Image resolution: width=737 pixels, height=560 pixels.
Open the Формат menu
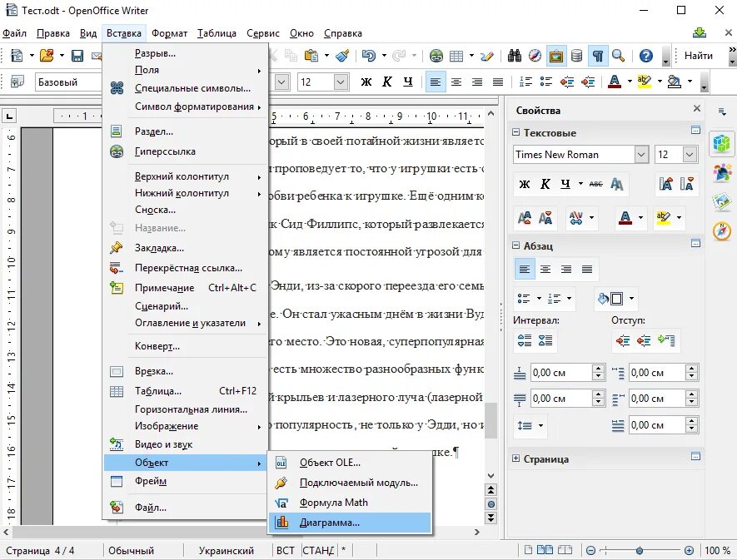click(169, 33)
